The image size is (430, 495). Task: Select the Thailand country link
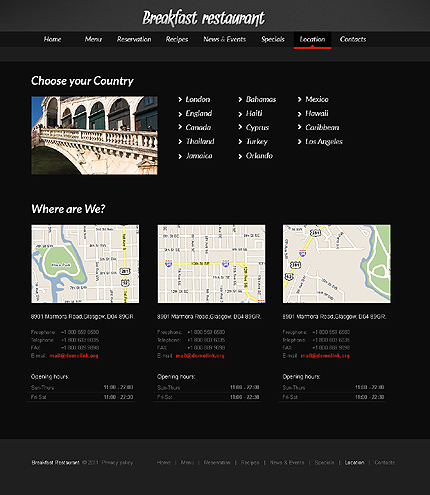tap(200, 141)
